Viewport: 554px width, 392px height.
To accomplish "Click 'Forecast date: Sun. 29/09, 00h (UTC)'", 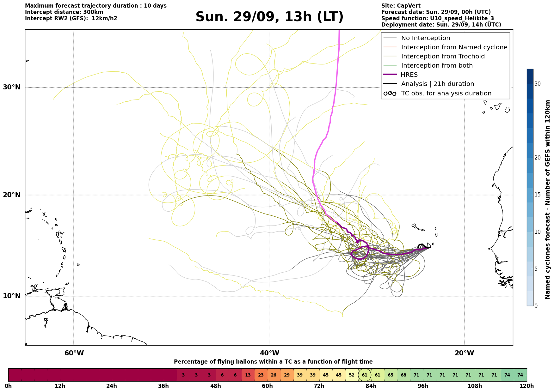I will coord(436,12).
